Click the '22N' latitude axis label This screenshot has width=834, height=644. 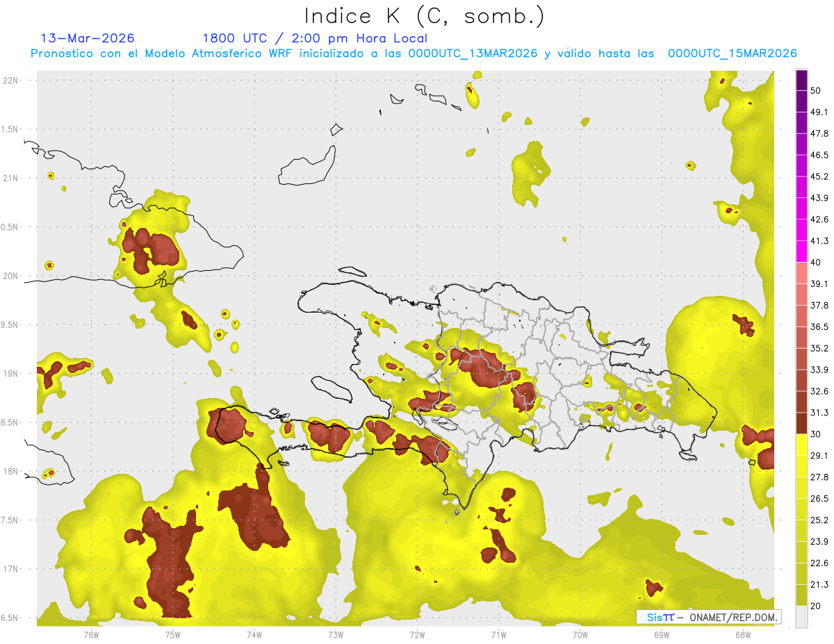tap(11, 80)
